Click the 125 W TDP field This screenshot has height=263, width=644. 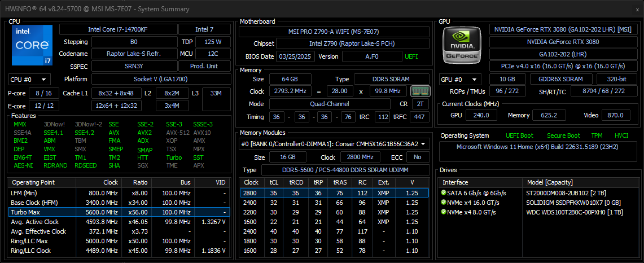(213, 42)
